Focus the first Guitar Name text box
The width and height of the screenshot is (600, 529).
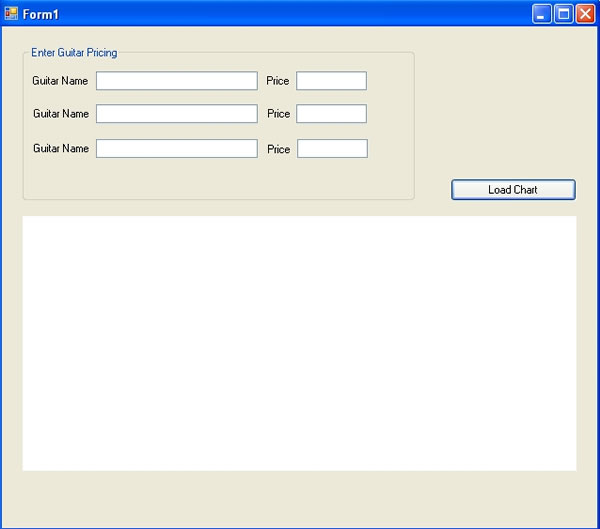tap(176, 81)
